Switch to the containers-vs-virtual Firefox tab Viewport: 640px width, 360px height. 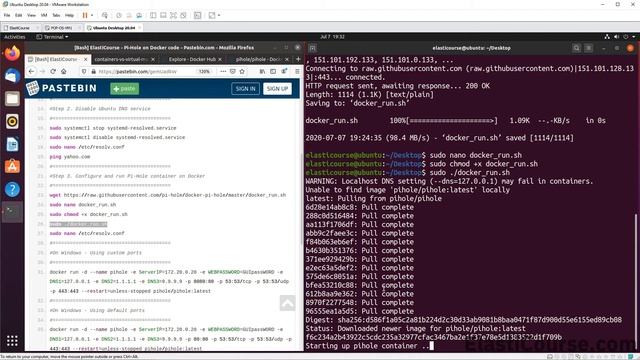pyautogui.click(x=123, y=59)
